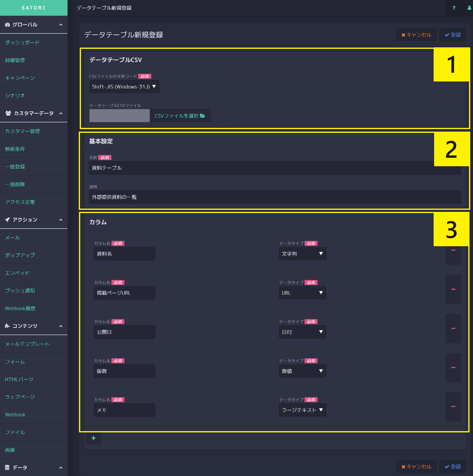
Task: Open シナリオ in sidebar
Action: pos(34,95)
